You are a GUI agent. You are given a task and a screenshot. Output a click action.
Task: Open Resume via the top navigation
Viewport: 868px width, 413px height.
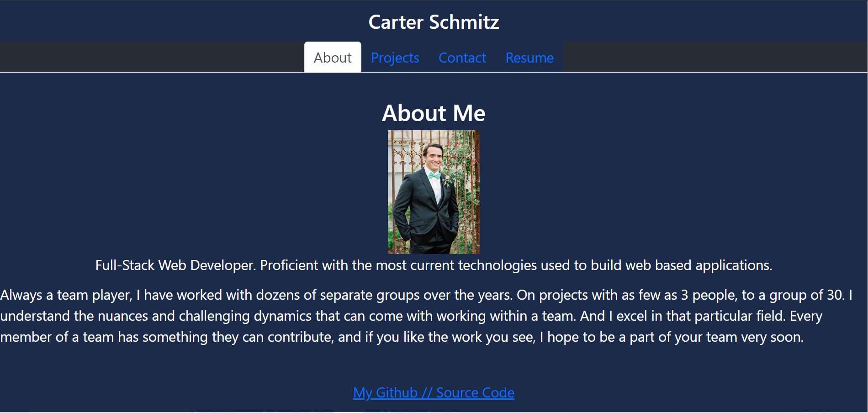pyautogui.click(x=529, y=58)
